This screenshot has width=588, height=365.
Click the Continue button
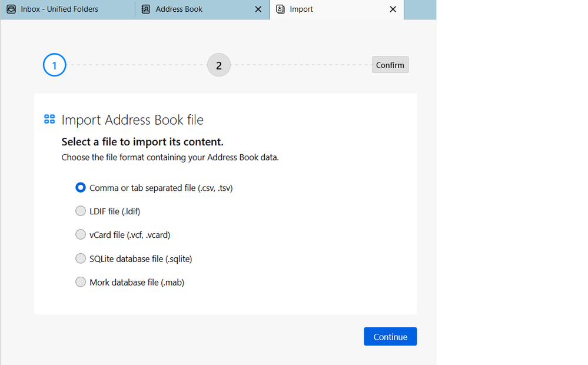[390, 337]
